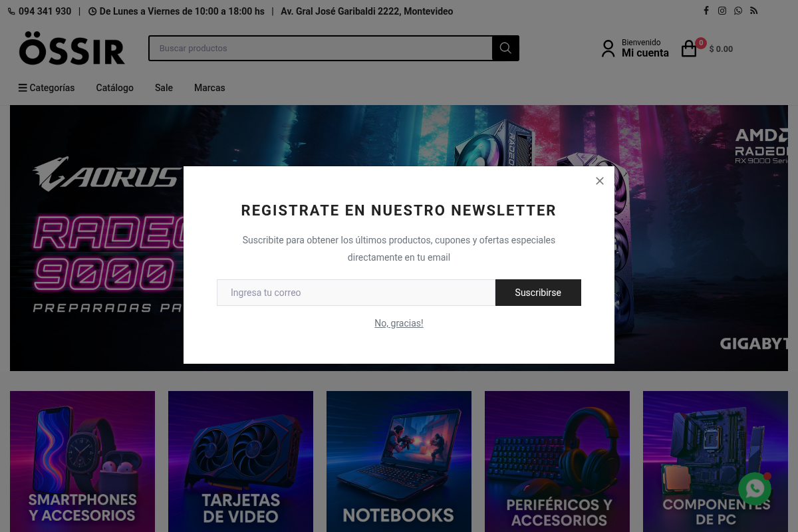Open the RSS feed icon
This screenshot has width=798, height=532.
[754, 11]
